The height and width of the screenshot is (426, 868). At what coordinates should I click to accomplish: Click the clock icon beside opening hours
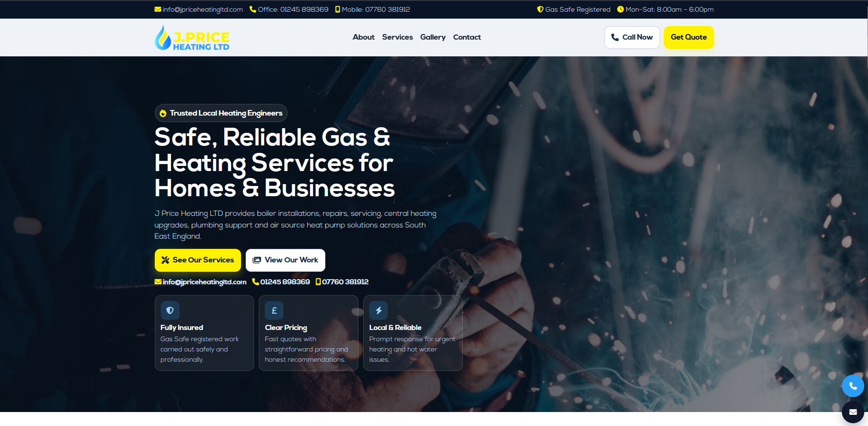(620, 9)
